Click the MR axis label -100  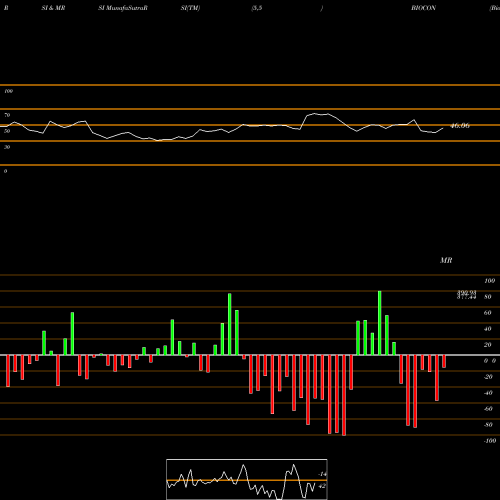click(x=490, y=441)
